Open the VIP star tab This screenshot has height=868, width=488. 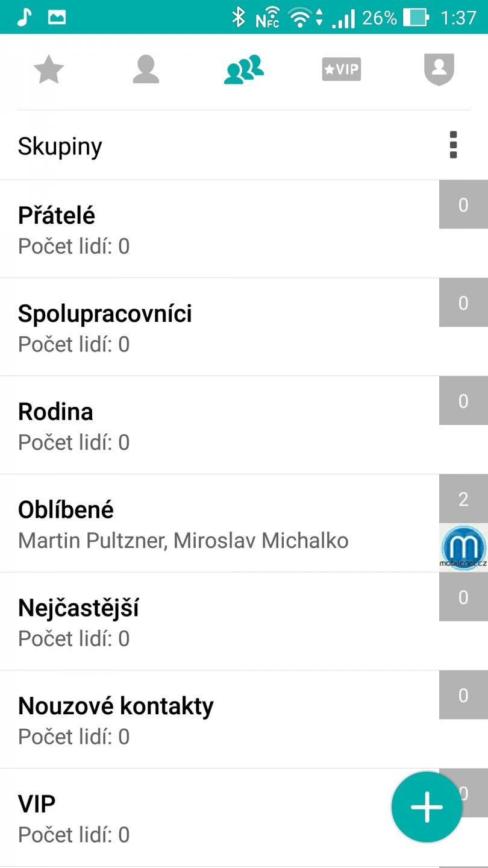(342, 70)
